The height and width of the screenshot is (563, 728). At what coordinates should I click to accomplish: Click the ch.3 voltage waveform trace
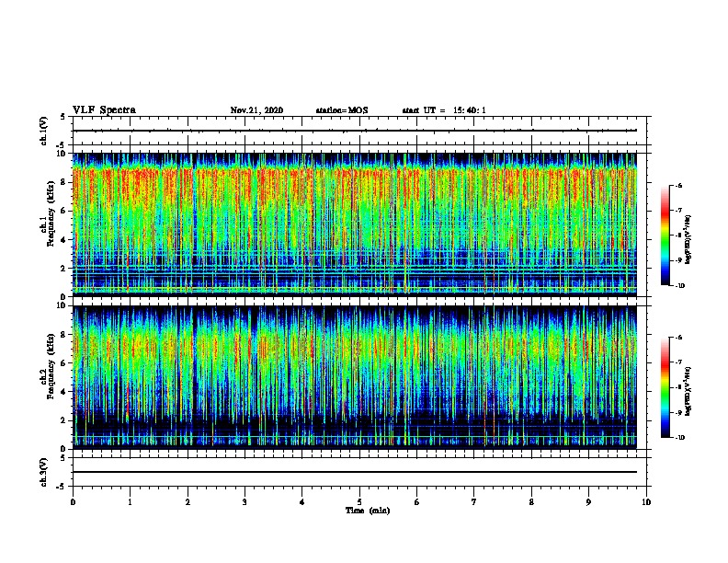pos(355,472)
